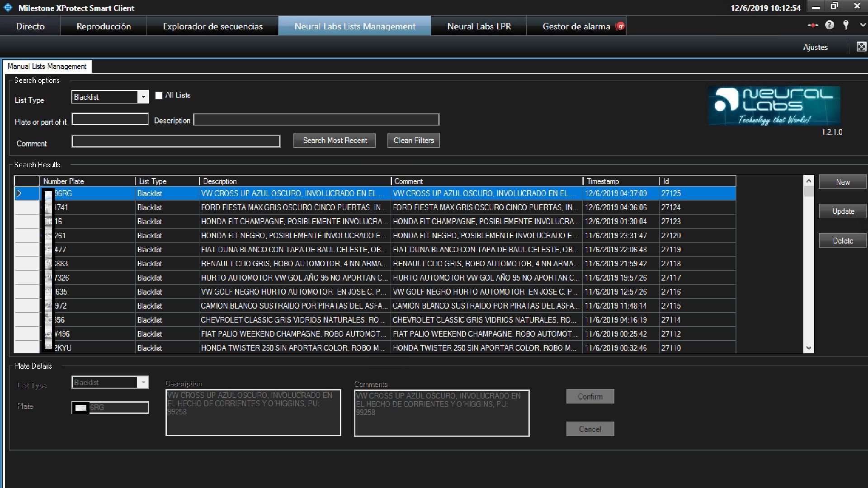Open the List Type Blacklist dropdown
Screen dimensions: 868x488
[x=110, y=97]
